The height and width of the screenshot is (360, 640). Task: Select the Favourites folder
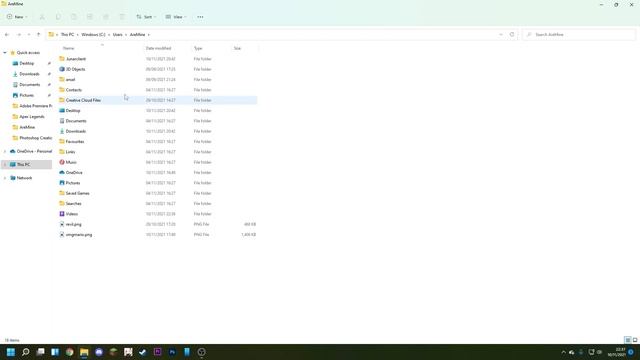75,142
